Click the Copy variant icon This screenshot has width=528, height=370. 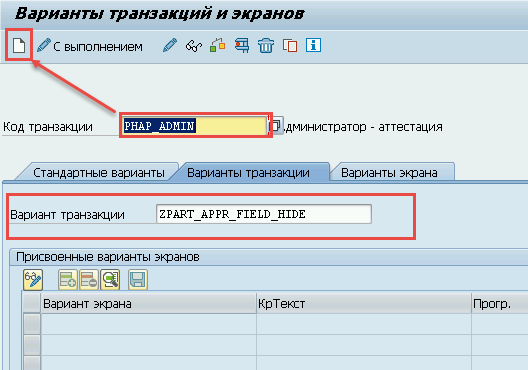pos(290,45)
